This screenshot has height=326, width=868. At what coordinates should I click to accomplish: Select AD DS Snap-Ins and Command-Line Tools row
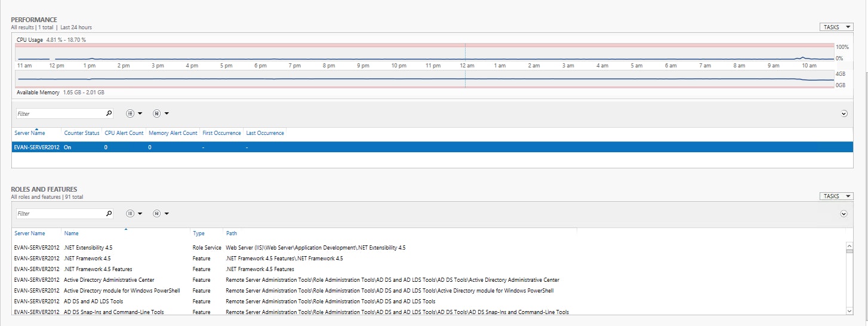tap(427, 312)
